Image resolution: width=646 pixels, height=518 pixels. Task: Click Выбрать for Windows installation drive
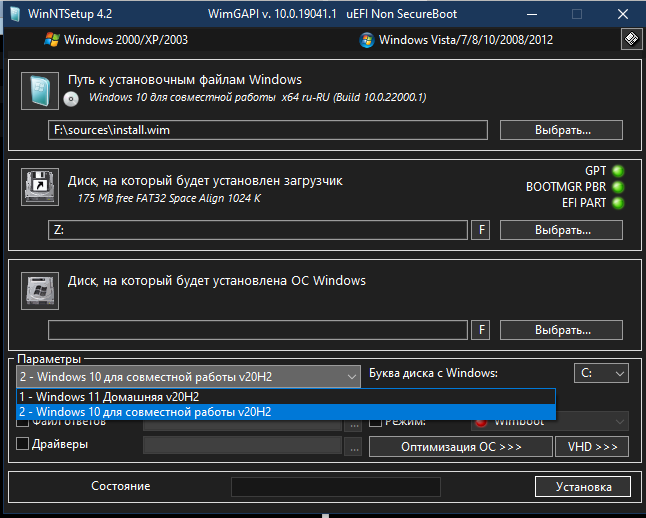tap(561, 330)
